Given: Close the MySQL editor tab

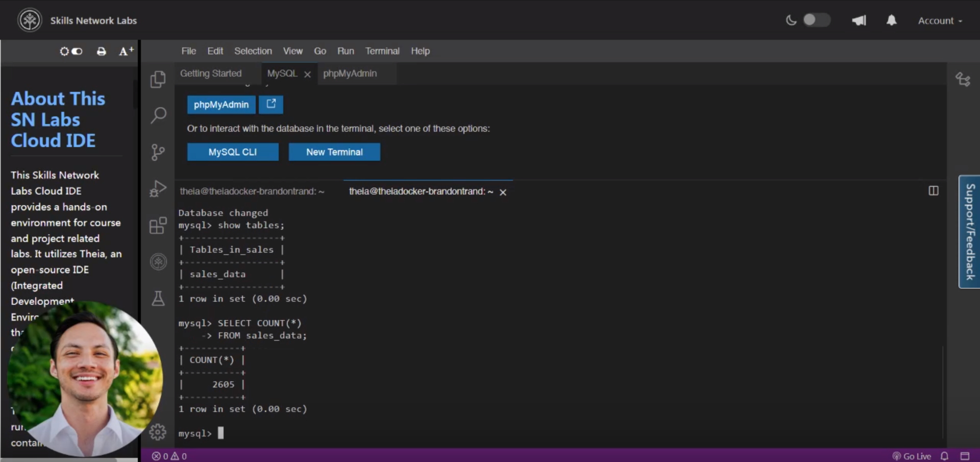Looking at the screenshot, I should (307, 74).
